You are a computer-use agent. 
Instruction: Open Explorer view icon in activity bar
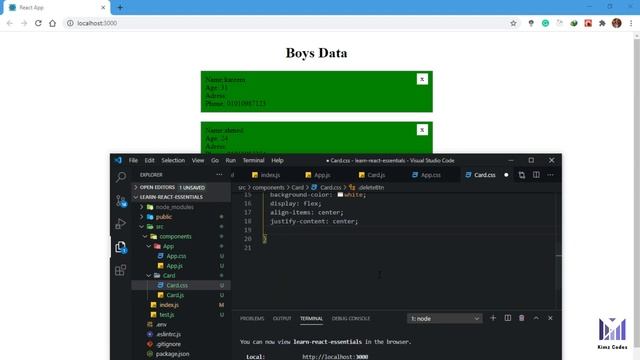pos(121,247)
